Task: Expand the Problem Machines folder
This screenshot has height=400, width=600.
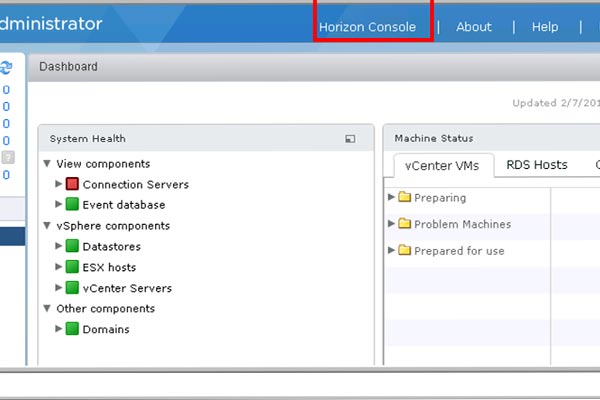Action: (391, 223)
